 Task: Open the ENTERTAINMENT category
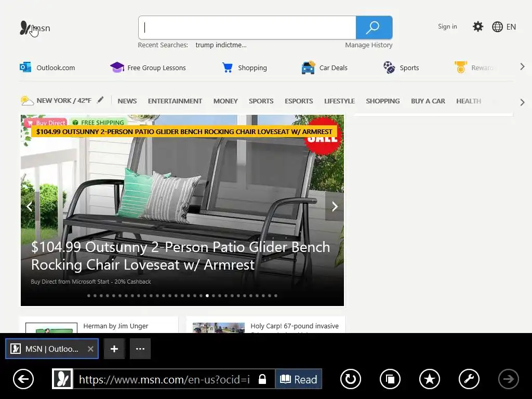tap(175, 101)
